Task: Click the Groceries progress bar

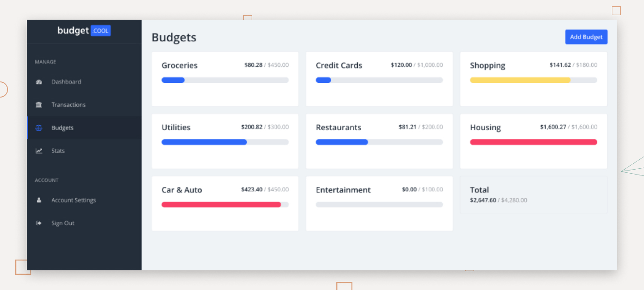Action: click(x=225, y=80)
